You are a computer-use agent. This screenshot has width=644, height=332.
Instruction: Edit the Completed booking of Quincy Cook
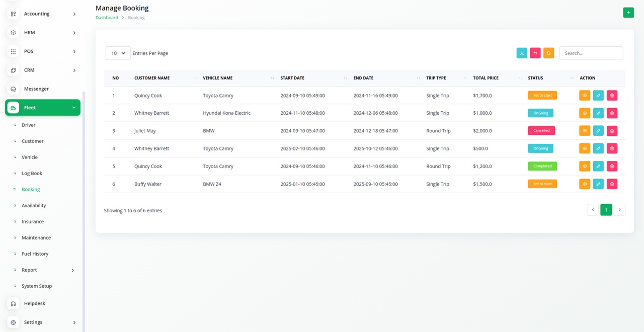(598, 167)
